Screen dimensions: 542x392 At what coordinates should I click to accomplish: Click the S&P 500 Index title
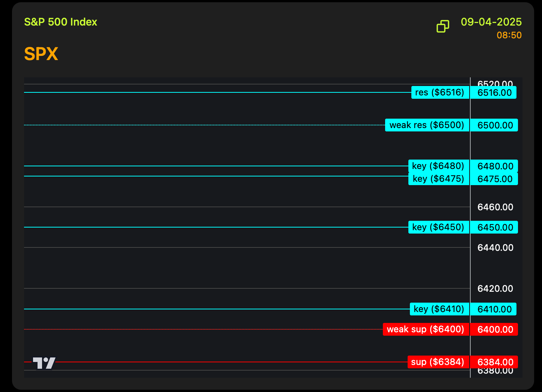point(60,22)
